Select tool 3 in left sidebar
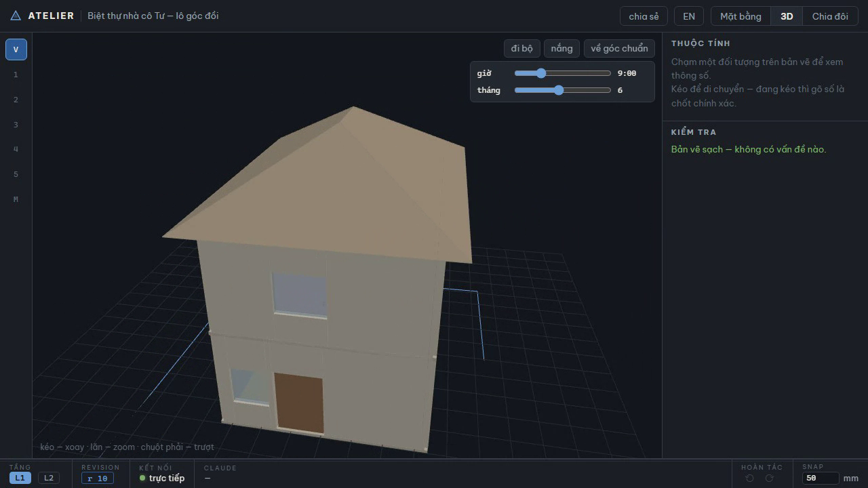Image resolution: width=868 pixels, height=488 pixels. [x=16, y=125]
